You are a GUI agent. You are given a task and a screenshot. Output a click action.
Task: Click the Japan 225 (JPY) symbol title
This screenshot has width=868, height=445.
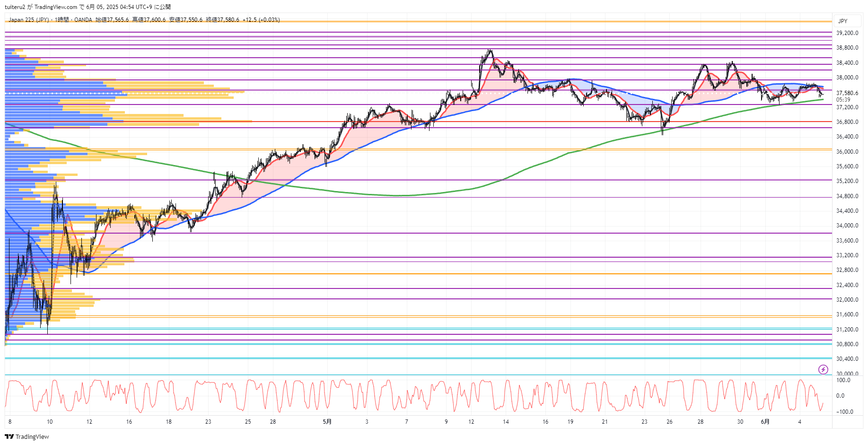[28, 20]
